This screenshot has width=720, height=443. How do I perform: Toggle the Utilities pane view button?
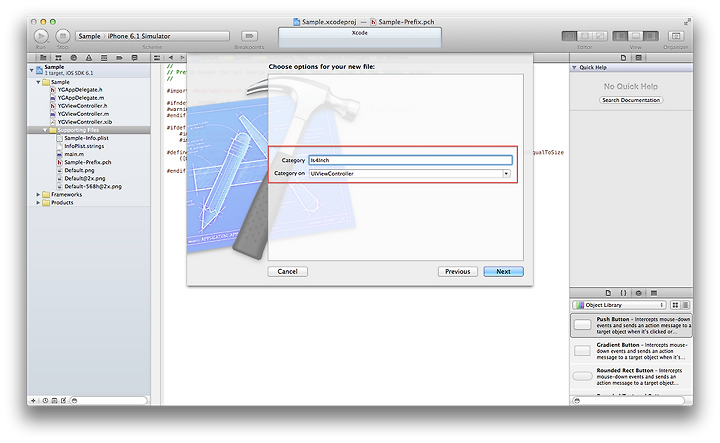click(651, 36)
